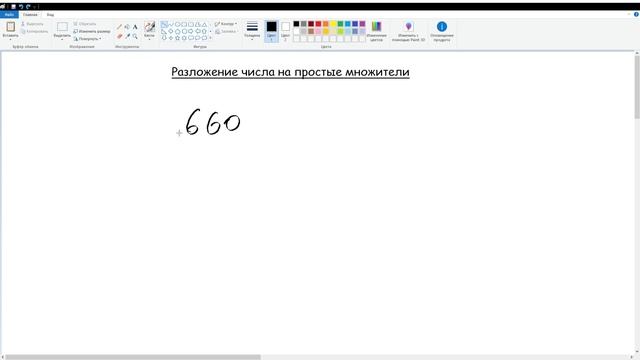Pick the orange color swatch
Image resolution: width=640 pixels, height=360 pixels.
pos(326,24)
